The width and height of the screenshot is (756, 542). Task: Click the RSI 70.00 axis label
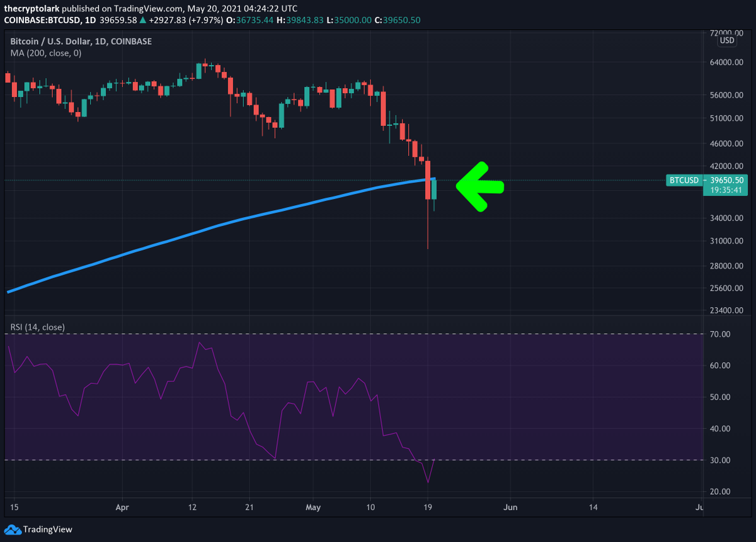click(719, 334)
